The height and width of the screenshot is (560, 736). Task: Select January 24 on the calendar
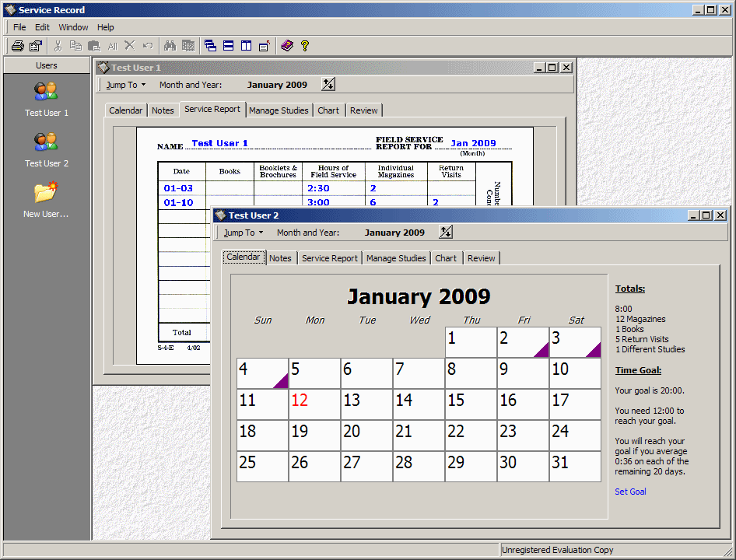click(575, 435)
